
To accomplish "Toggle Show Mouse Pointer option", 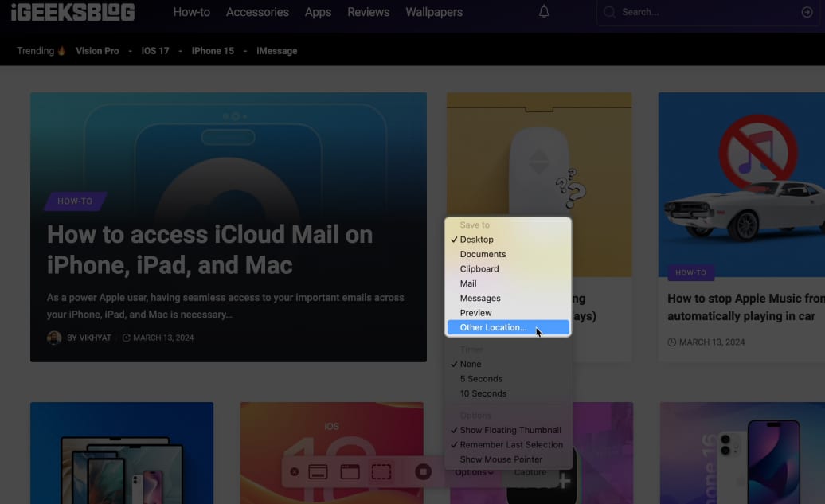I will pyautogui.click(x=508, y=459).
